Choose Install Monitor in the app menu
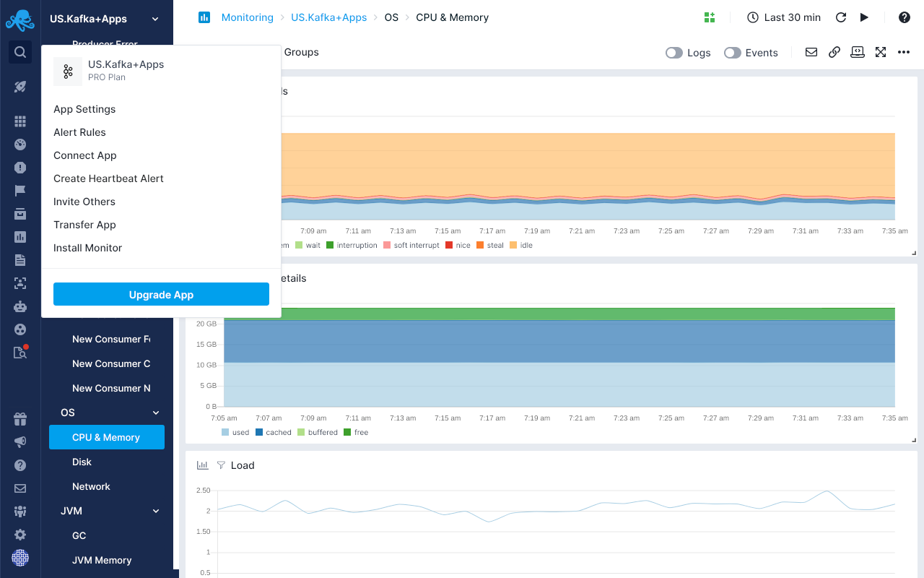Image resolution: width=924 pixels, height=578 pixels. click(88, 248)
